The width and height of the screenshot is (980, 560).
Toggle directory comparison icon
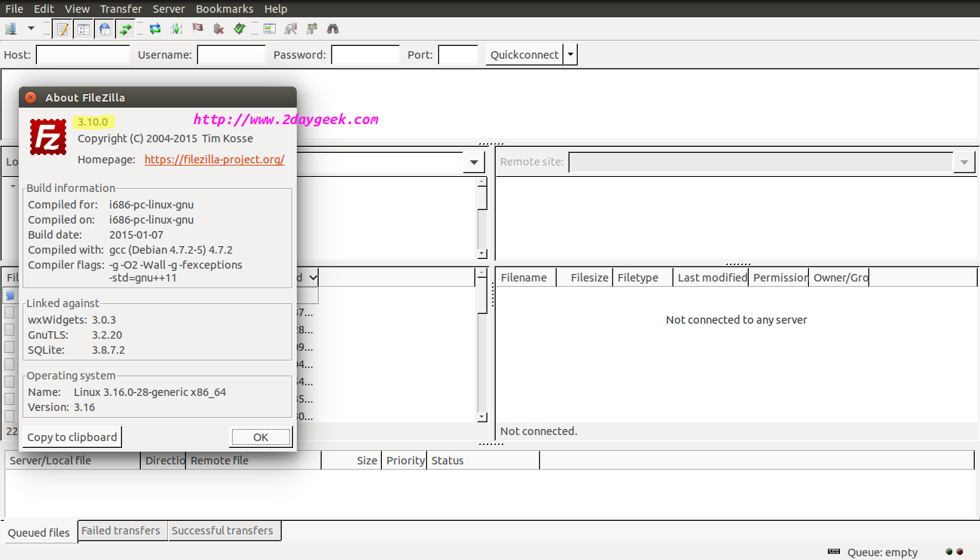tap(291, 29)
